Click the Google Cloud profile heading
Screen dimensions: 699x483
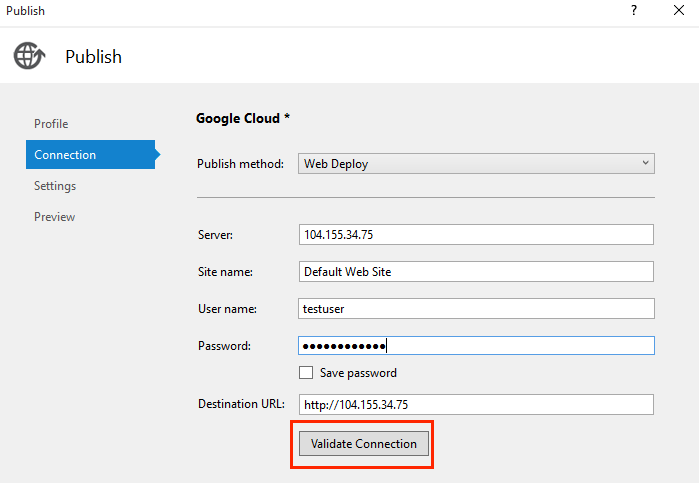coord(243,118)
